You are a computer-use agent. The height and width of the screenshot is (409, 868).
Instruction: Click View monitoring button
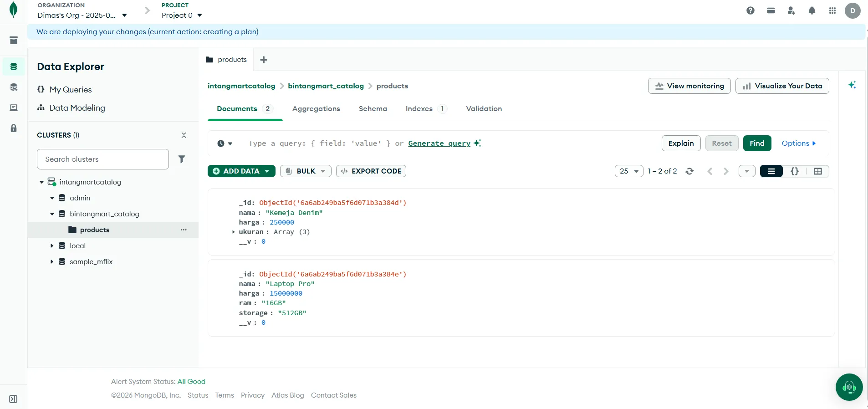[689, 86]
